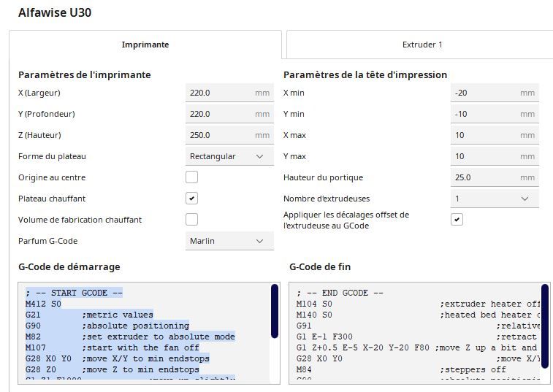Screen dimensions: 553x392
Task: Edit the X max field
Action: tap(485, 136)
